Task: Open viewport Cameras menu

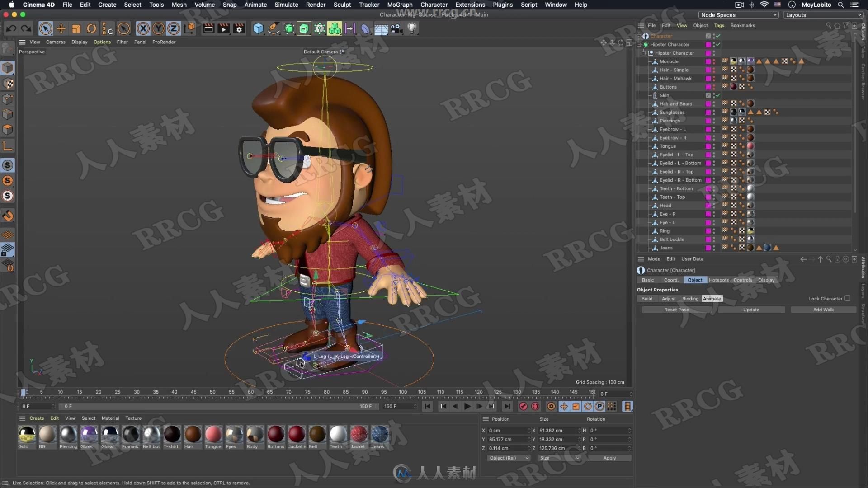Action: pyautogui.click(x=56, y=42)
